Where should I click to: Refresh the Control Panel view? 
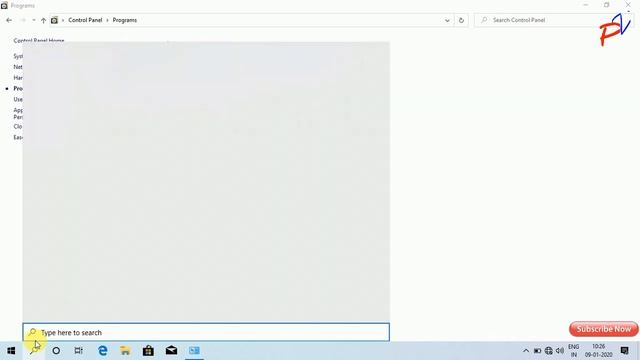pyautogui.click(x=461, y=20)
